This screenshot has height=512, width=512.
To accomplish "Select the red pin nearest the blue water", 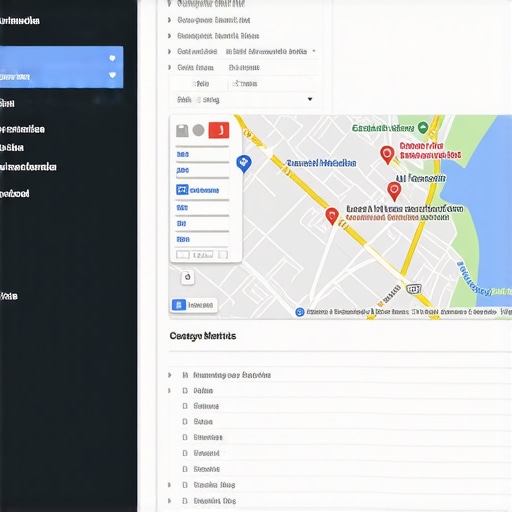I will (x=394, y=191).
